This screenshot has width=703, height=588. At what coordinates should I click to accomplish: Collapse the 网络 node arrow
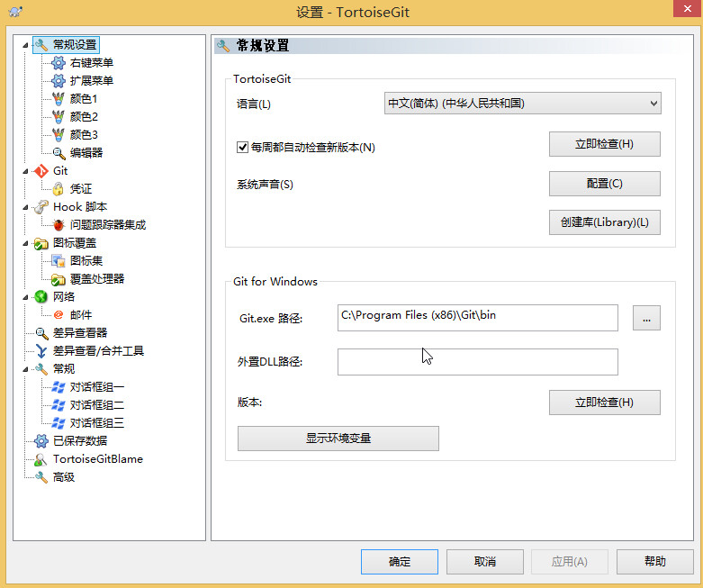[x=25, y=297]
